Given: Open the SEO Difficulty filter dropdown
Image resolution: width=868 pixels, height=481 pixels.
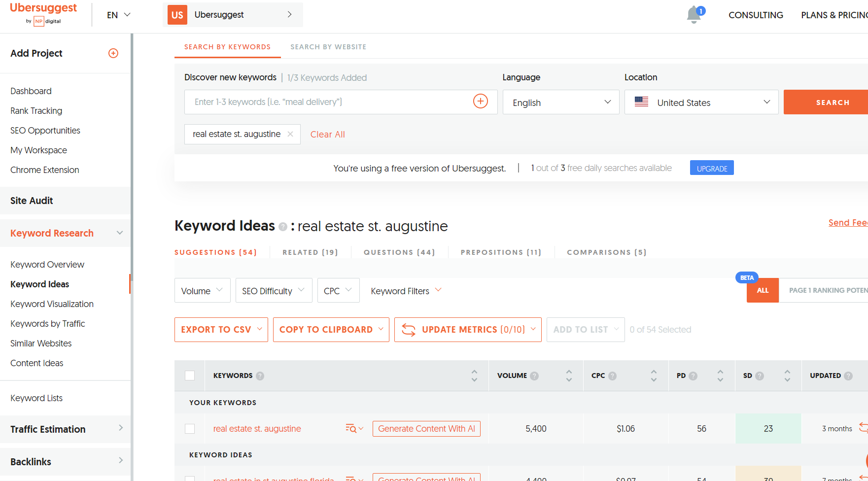Looking at the screenshot, I should [274, 291].
